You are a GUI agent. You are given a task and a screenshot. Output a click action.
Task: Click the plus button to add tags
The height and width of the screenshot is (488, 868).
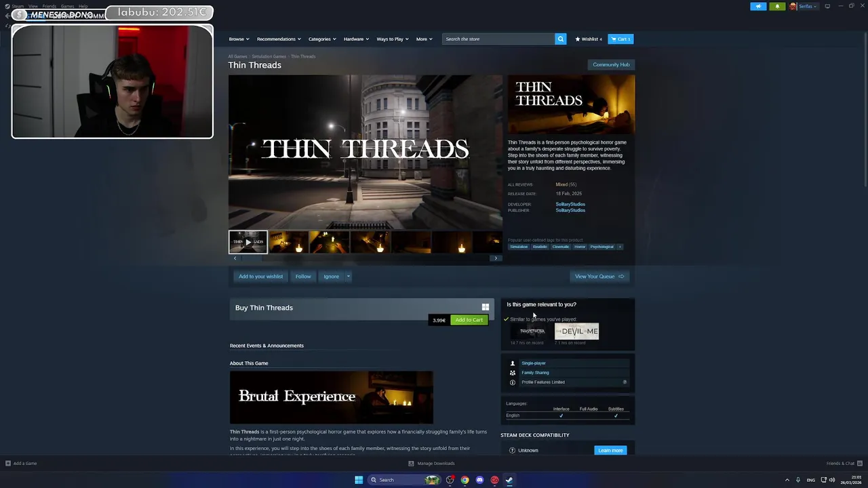pos(619,247)
